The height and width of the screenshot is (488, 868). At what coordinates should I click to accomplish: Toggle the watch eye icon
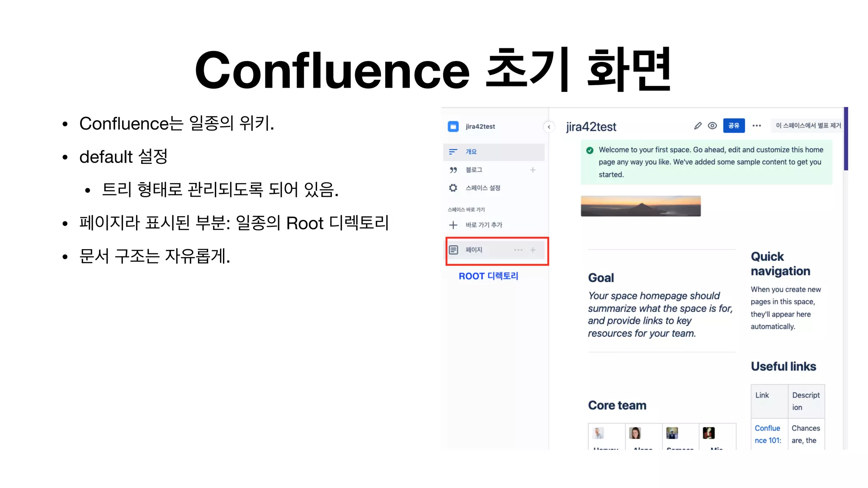[x=712, y=126]
